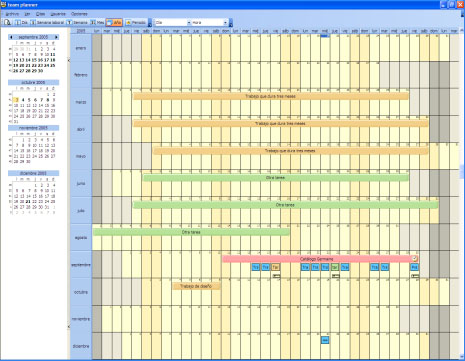The width and height of the screenshot is (465, 361).
Task: Toggle the Año view button
Action: [x=114, y=22]
